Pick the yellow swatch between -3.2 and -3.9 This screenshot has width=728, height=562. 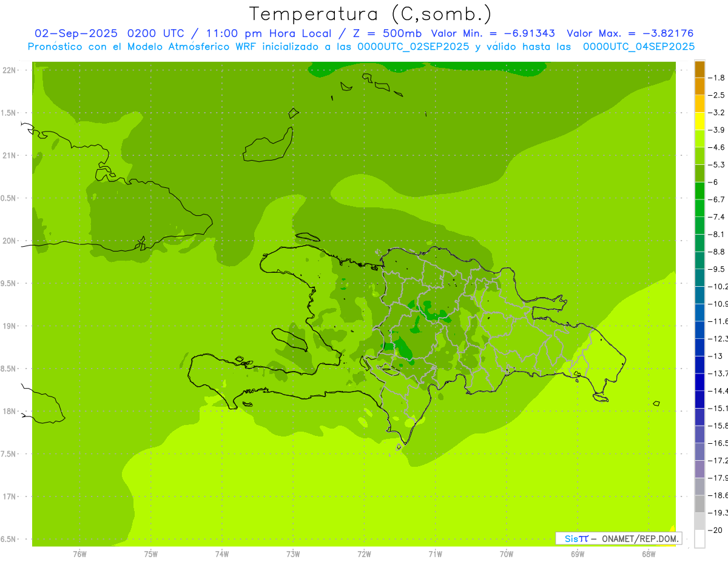[x=699, y=121]
